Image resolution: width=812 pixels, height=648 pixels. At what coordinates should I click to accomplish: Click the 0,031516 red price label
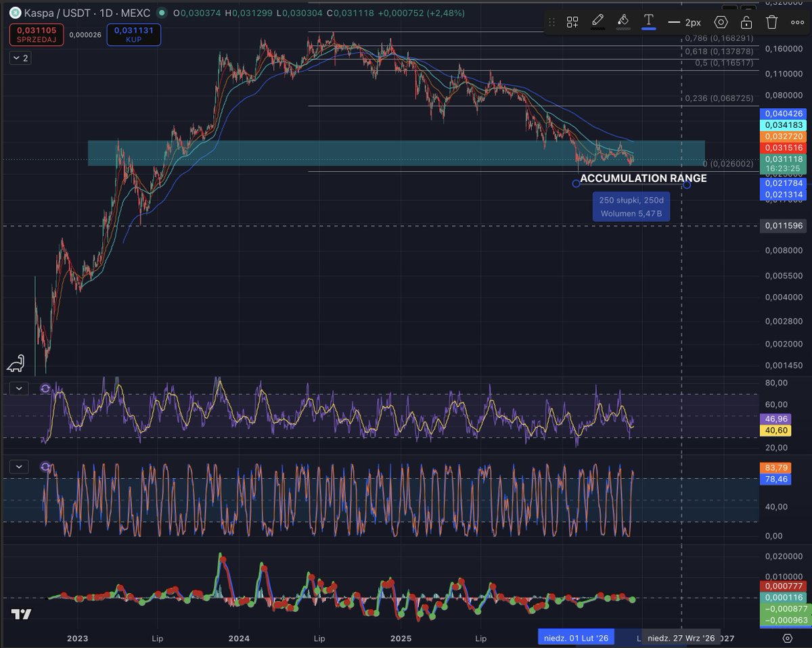click(785, 147)
